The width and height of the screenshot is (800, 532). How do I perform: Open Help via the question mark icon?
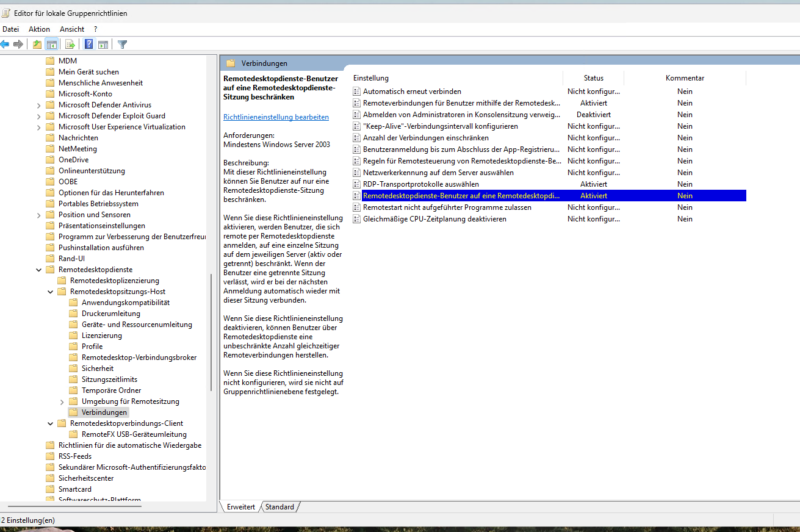89,44
